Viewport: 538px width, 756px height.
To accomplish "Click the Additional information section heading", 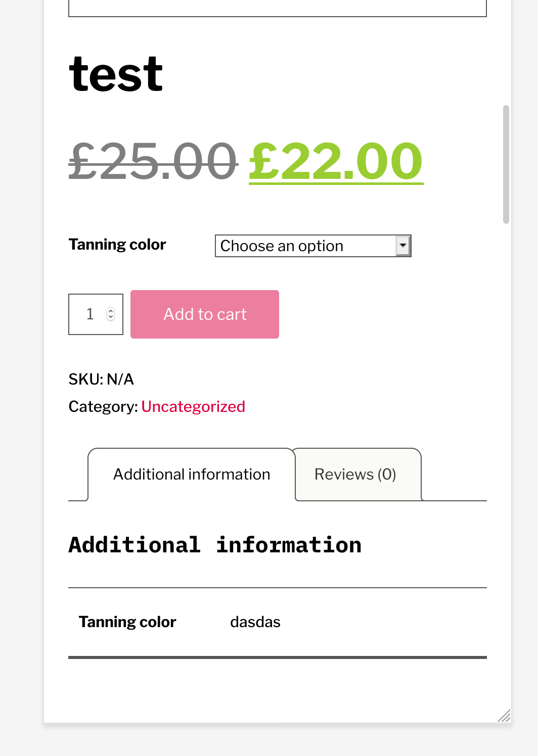I will (214, 544).
